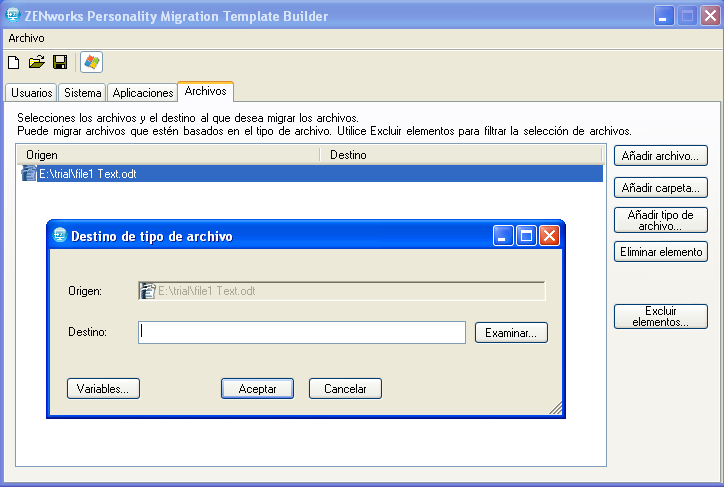Click the dialog resize grip corner
The width and height of the screenshot is (724, 487).
tap(556, 408)
